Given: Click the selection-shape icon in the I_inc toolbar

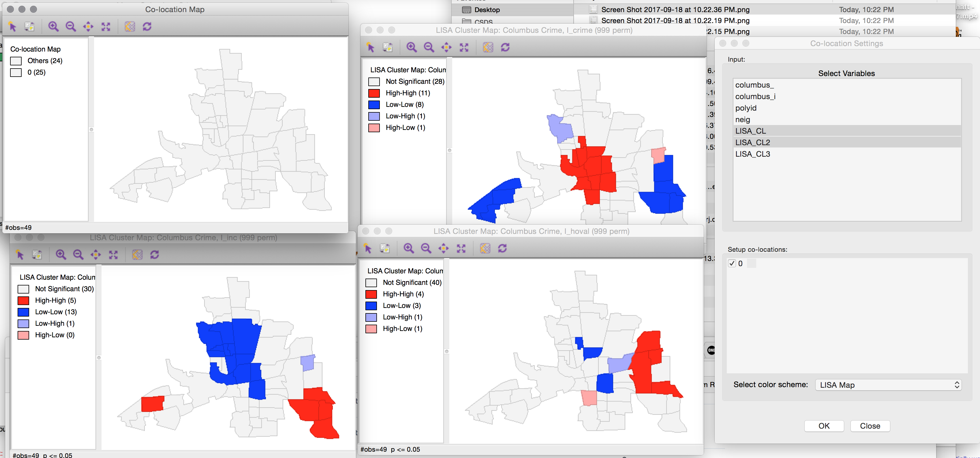Looking at the screenshot, I should coord(37,255).
